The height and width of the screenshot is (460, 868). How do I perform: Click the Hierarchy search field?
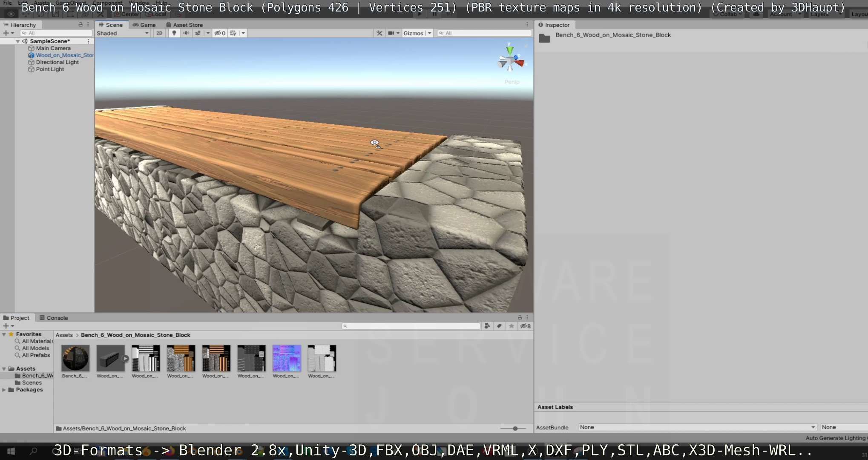tap(56, 33)
